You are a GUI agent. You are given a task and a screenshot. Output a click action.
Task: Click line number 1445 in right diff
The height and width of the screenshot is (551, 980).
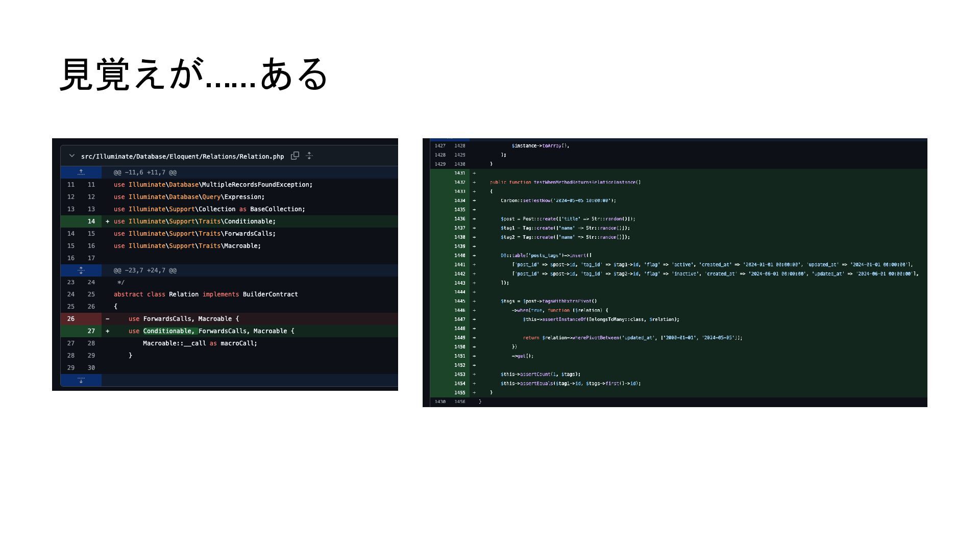[459, 301]
